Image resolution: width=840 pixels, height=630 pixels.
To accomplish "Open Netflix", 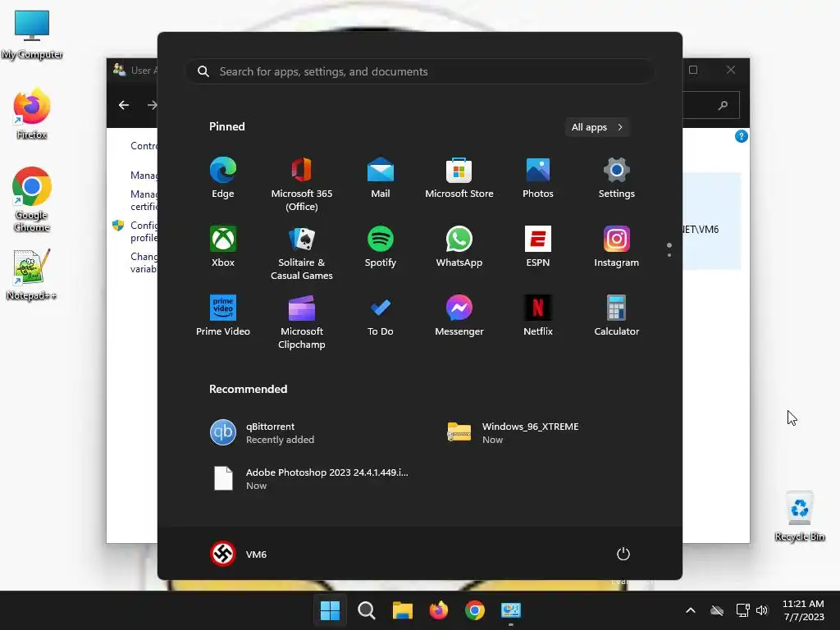I will (538, 316).
